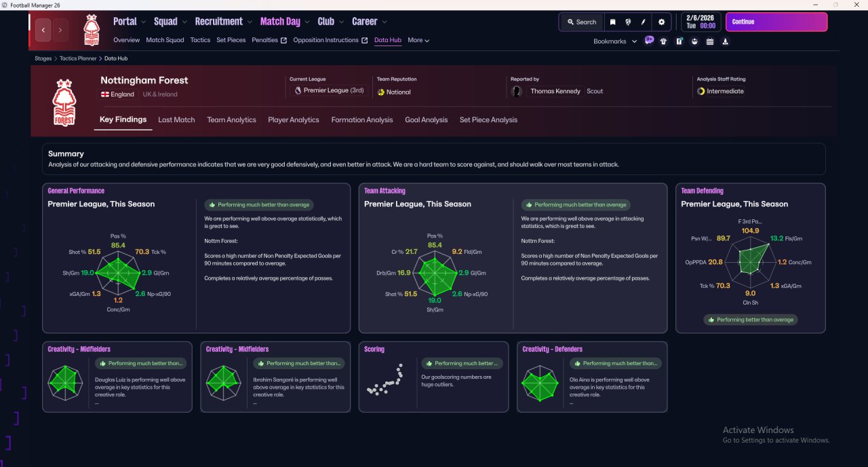Open the Formation Analysis tab
Image resolution: width=868 pixels, height=467 pixels.
(x=362, y=119)
